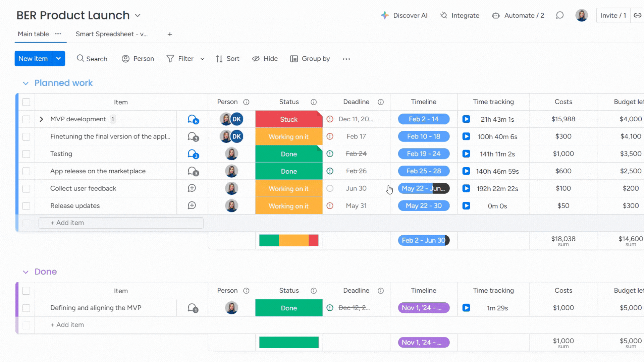Collapse the Planned work group
Screen dimensions: 644x362
pyautogui.click(x=25, y=83)
